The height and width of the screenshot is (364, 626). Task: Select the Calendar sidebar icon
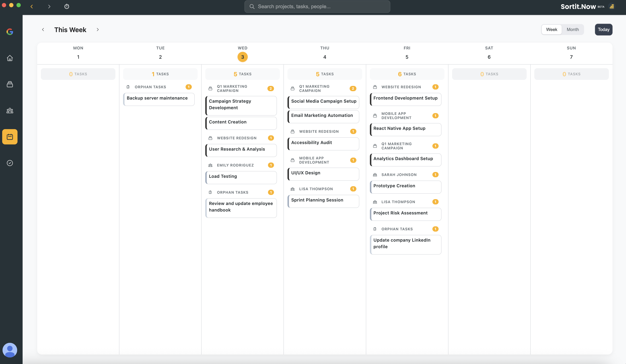pyautogui.click(x=10, y=137)
